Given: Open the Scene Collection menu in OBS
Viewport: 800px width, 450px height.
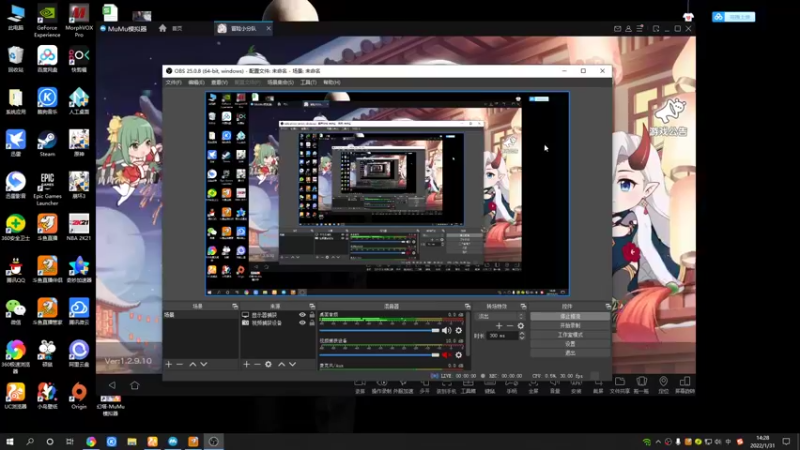Looking at the screenshot, I should pos(280,82).
